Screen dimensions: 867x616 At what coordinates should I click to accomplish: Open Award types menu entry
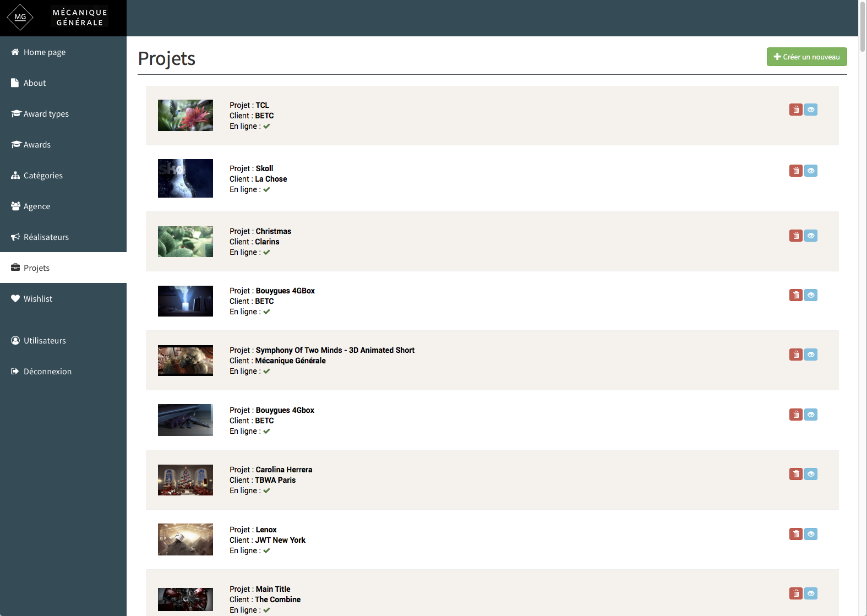pyautogui.click(x=63, y=114)
